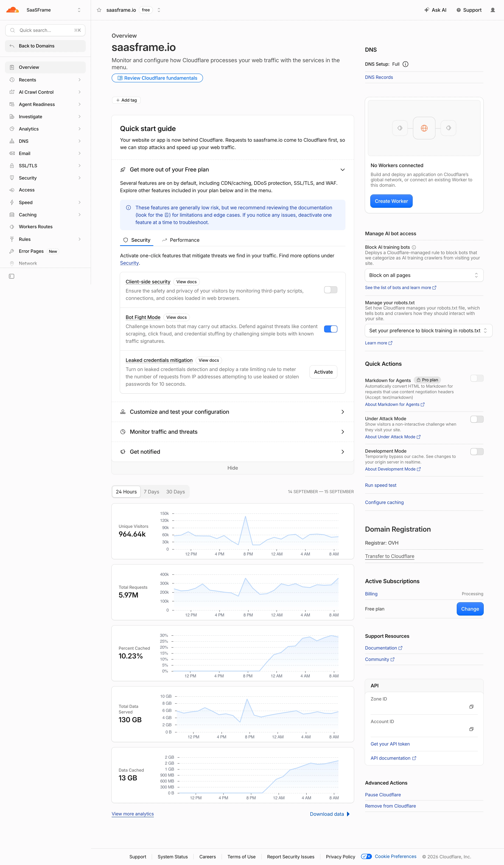The image size is (504, 865).
Task: Click the Create Worker button
Action: tap(391, 201)
